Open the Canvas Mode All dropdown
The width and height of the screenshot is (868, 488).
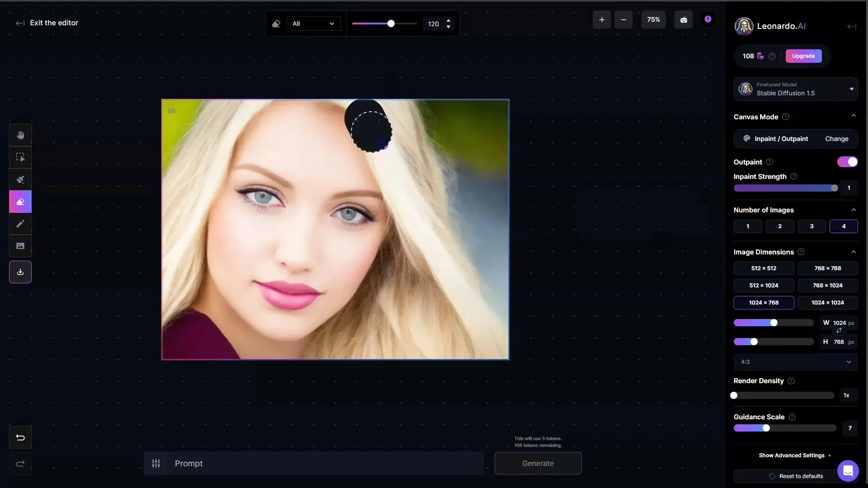[x=310, y=24]
